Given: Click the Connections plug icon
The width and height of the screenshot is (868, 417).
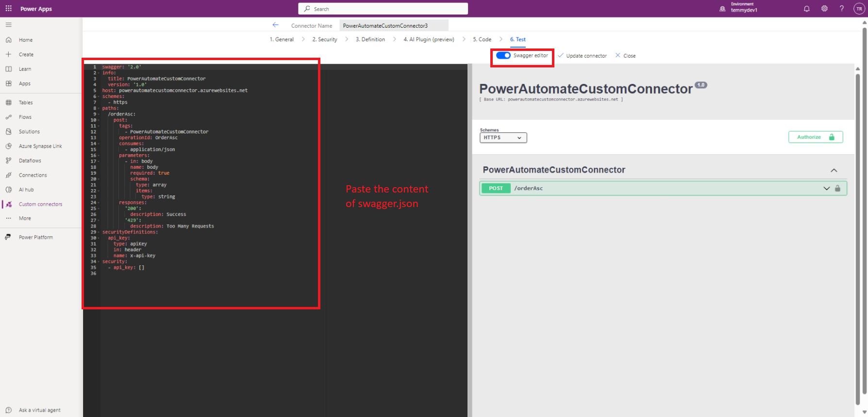Looking at the screenshot, I should click(x=9, y=175).
